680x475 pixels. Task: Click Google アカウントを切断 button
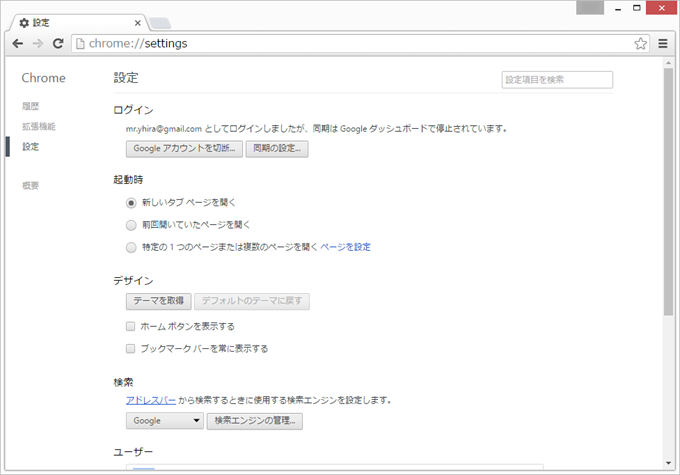point(184,149)
